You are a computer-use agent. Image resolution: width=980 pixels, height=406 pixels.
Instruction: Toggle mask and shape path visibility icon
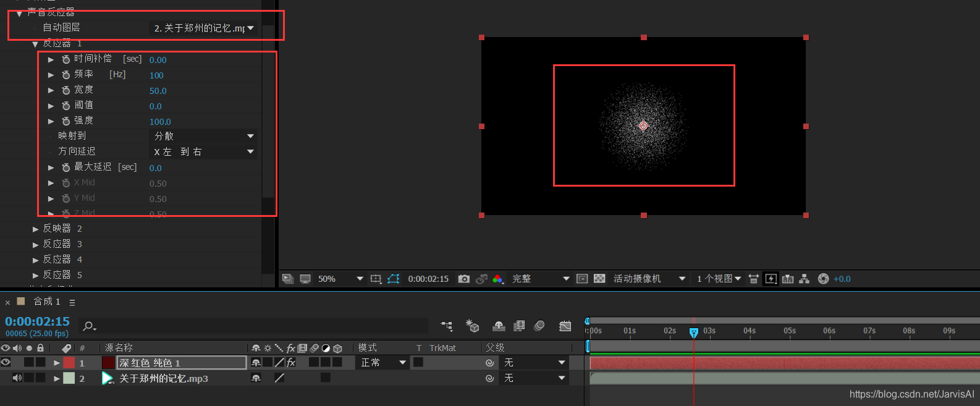394,279
